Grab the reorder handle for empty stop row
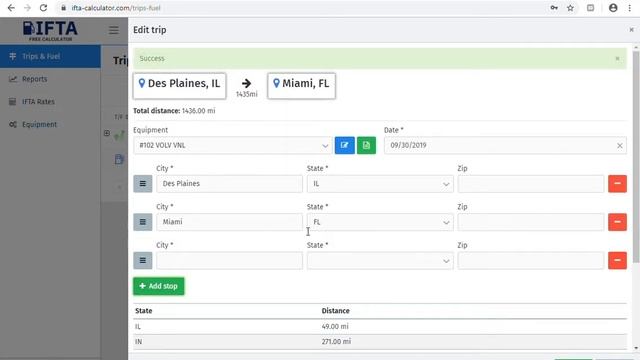This screenshot has width=640, height=360. pos(143,260)
